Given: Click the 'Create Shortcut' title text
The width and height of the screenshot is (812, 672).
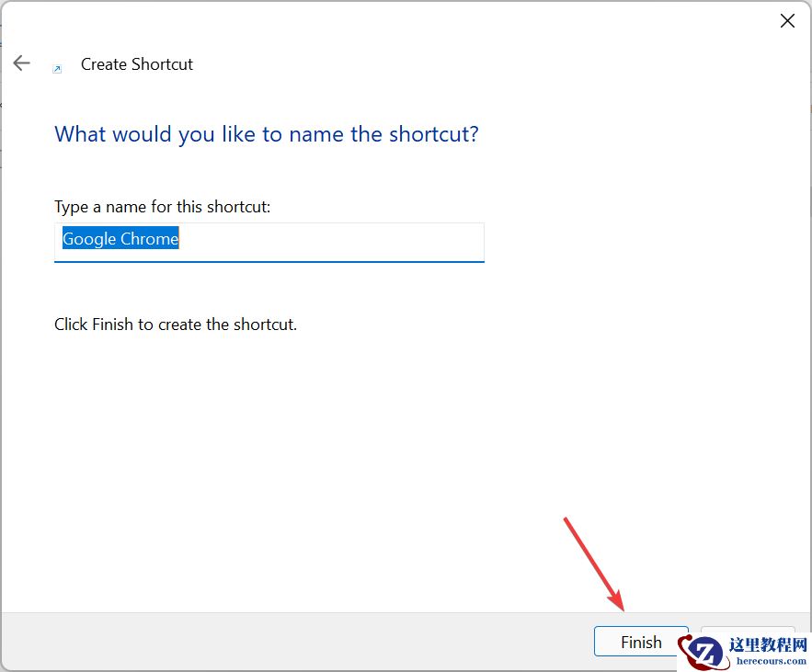Looking at the screenshot, I should click(137, 64).
